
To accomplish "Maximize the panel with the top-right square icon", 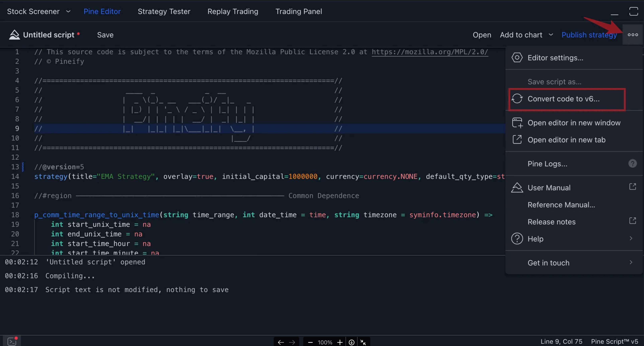I will (x=633, y=11).
